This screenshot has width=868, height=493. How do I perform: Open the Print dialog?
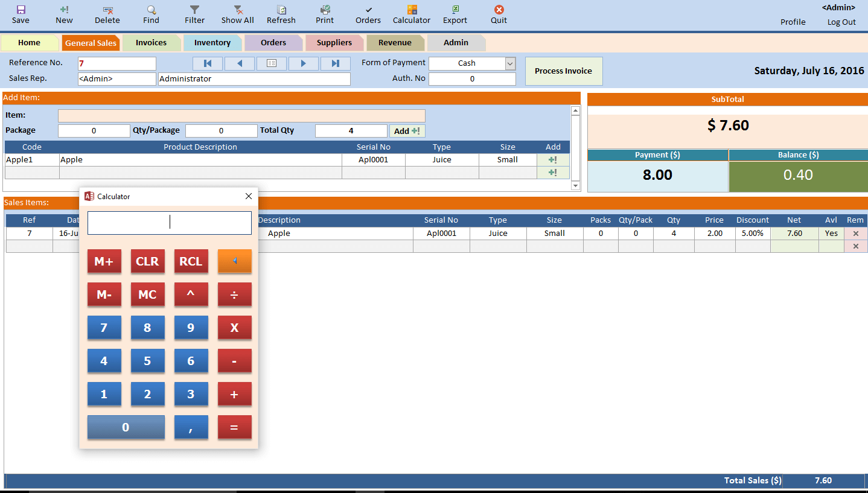click(324, 13)
